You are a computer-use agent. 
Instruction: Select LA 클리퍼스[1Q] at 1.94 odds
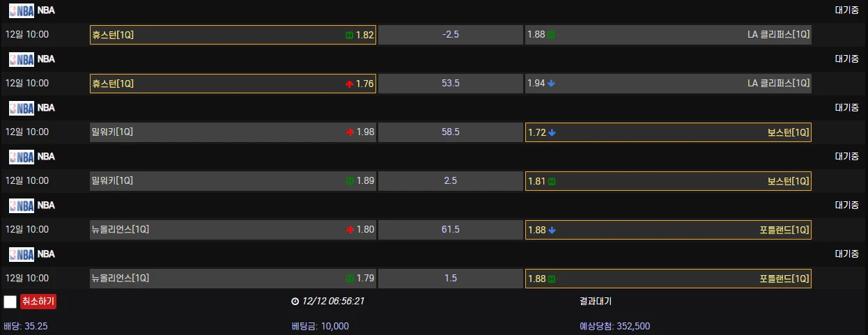667,84
